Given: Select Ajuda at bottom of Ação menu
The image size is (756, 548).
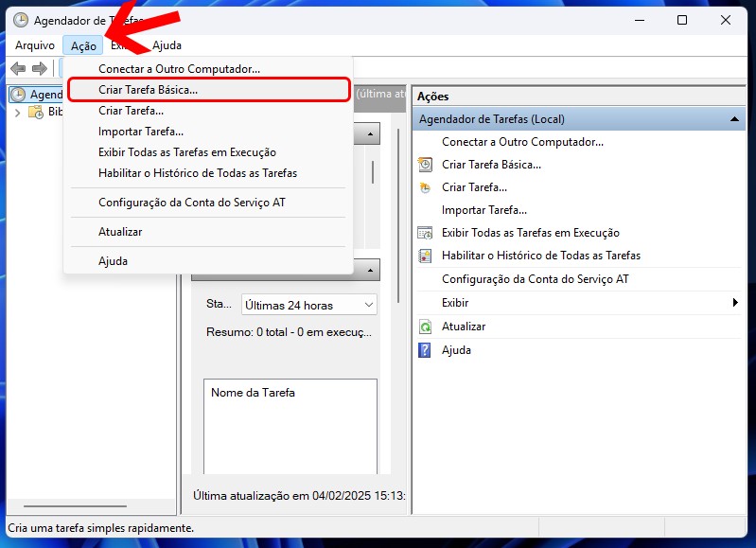Looking at the screenshot, I should (x=208, y=261).
